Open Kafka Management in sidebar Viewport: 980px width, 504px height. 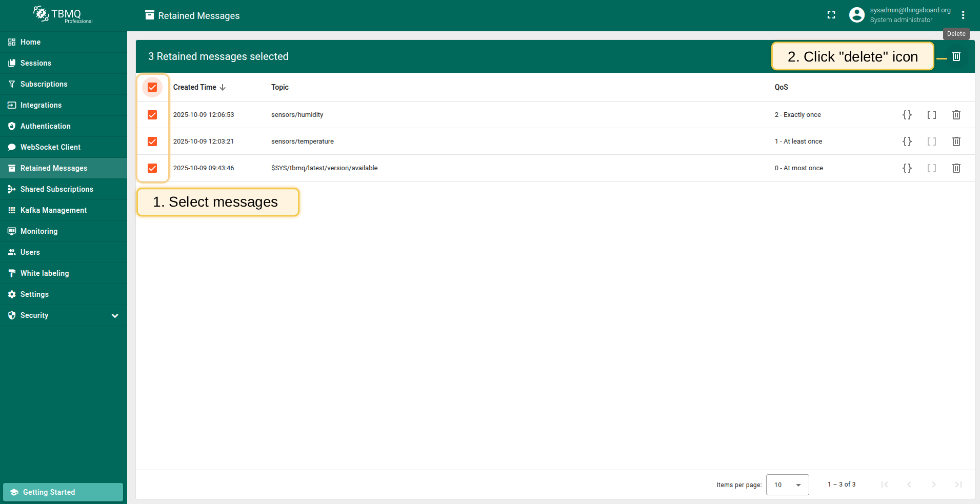click(53, 210)
